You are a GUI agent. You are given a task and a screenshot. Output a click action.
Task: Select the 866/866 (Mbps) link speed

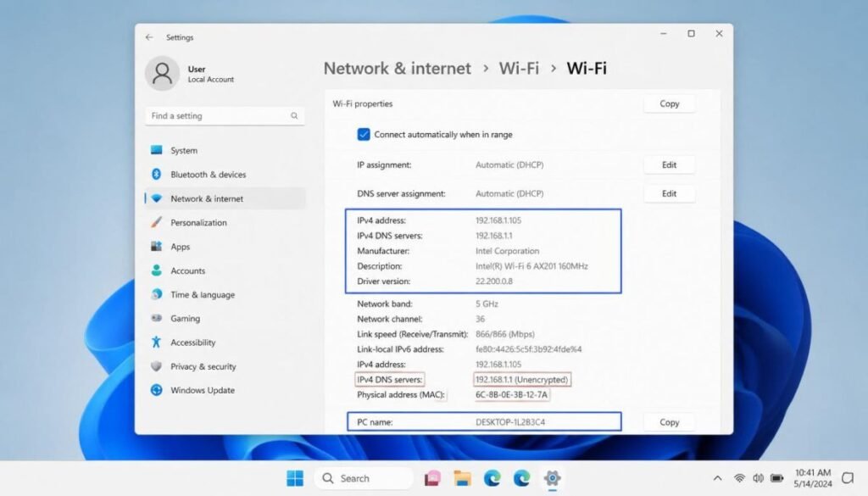pyautogui.click(x=505, y=334)
